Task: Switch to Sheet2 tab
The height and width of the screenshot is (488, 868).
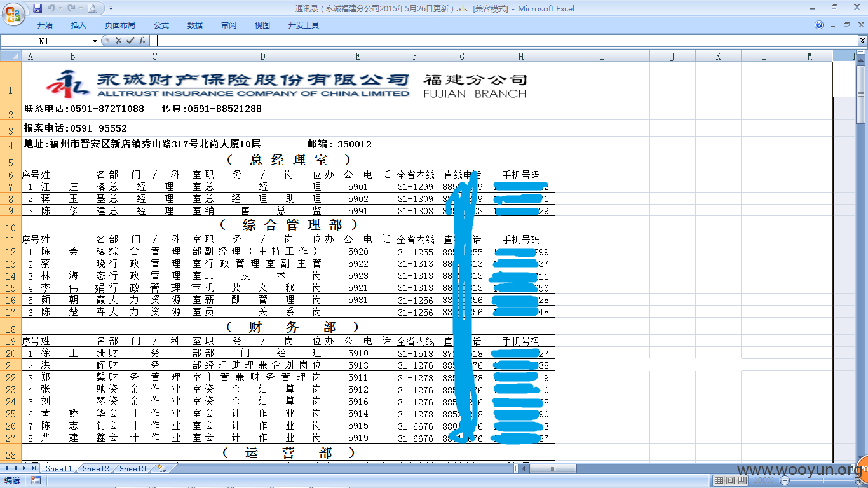Action: tap(96, 468)
